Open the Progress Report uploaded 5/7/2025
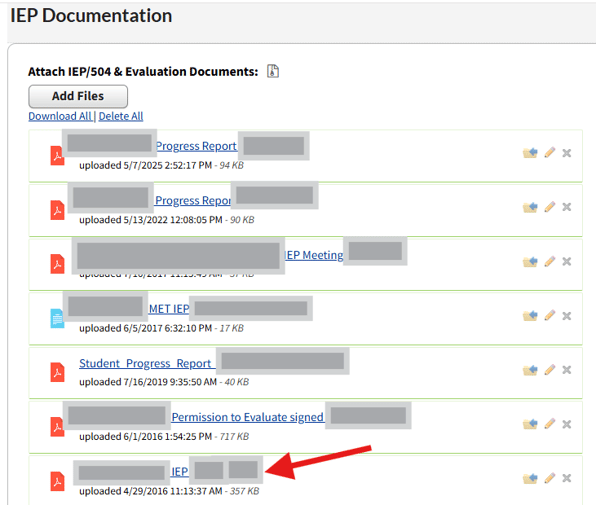The width and height of the screenshot is (596, 505). (197, 146)
